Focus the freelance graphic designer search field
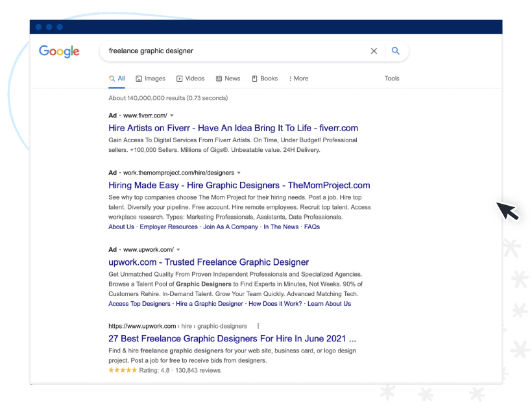The image size is (532, 409). click(237, 51)
